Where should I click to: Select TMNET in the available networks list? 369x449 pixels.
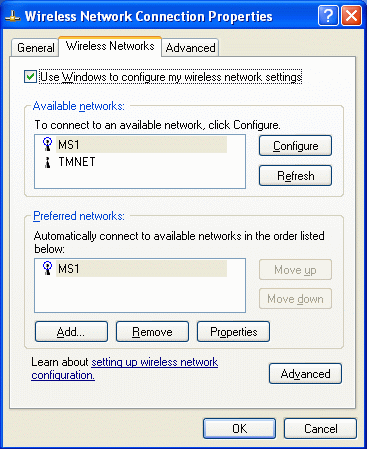(77, 162)
